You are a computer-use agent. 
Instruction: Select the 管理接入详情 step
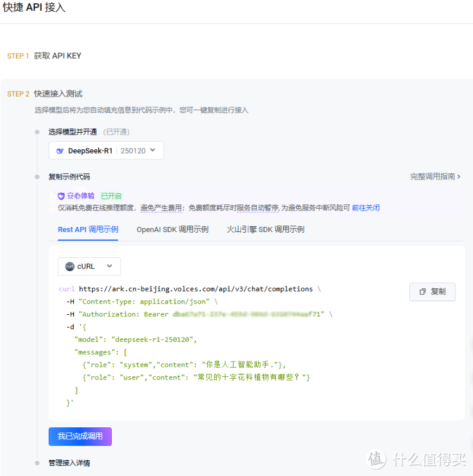pyautogui.click(x=69, y=463)
